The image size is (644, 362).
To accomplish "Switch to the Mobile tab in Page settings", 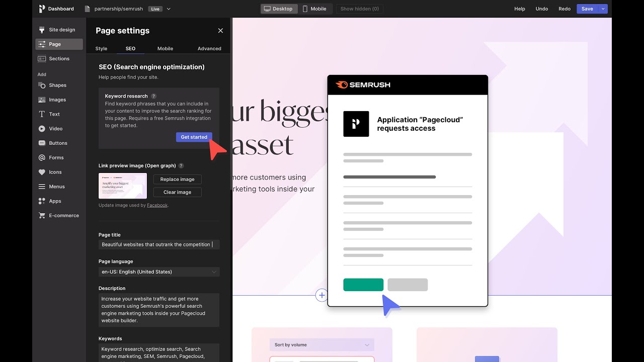I will tap(165, 49).
